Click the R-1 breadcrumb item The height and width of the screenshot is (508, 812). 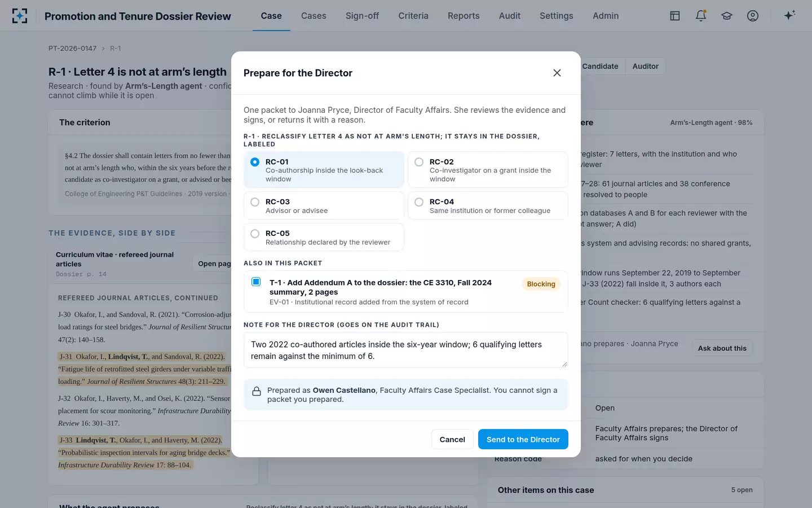[x=116, y=49]
